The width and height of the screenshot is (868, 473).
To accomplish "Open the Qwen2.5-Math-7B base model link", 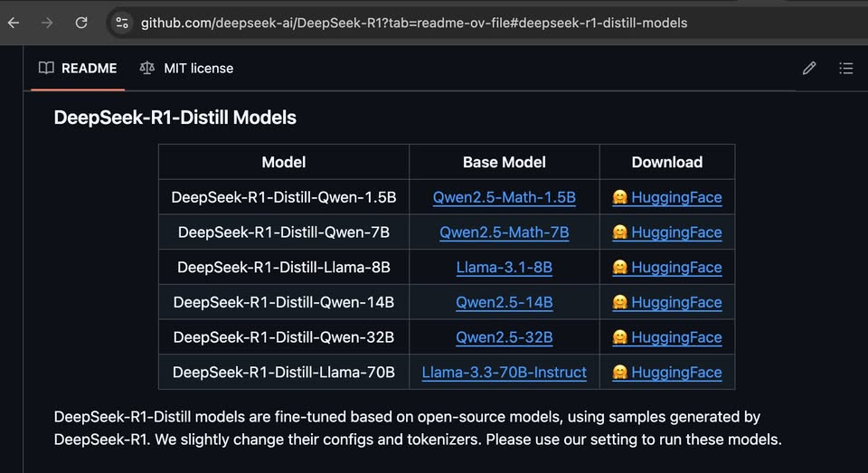I will coord(504,232).
